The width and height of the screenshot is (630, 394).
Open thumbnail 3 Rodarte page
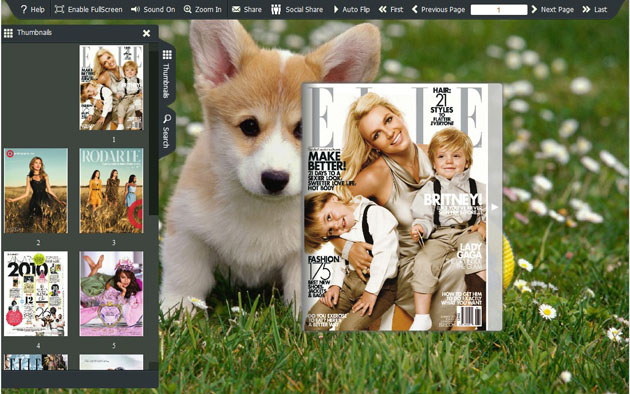pyautogui.click(x=111, y=190)
